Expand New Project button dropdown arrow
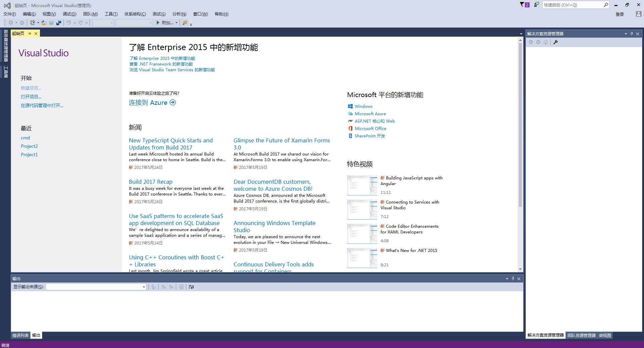 (x=38, y=23)
